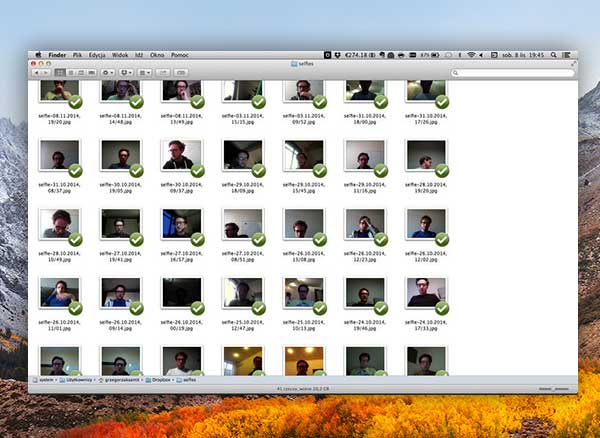Screen dimensions: 600x438
Task: Focus the Finder search field
Action: coord(513,73)
